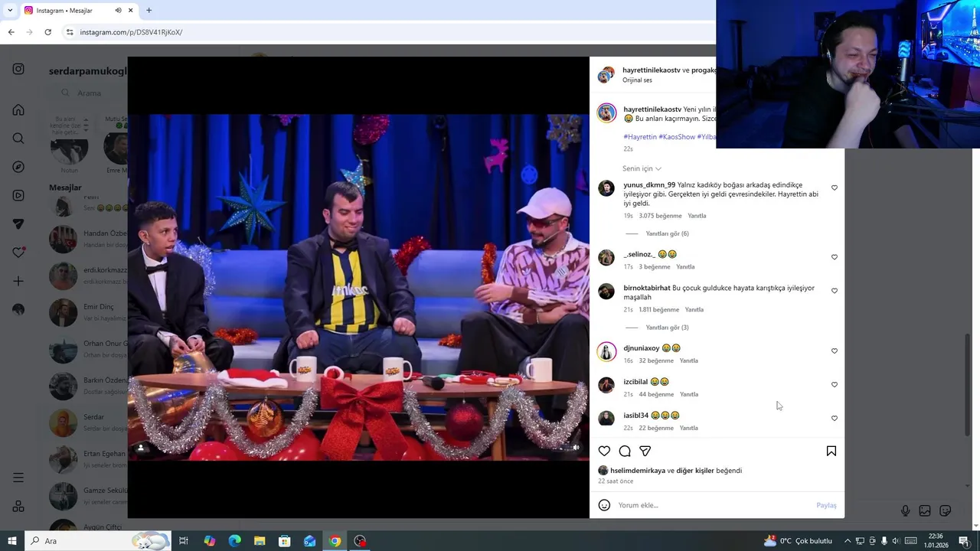Screen dimensions: 980x551
Task: Open the profile avatar in the sidebar
Action: 18,309
